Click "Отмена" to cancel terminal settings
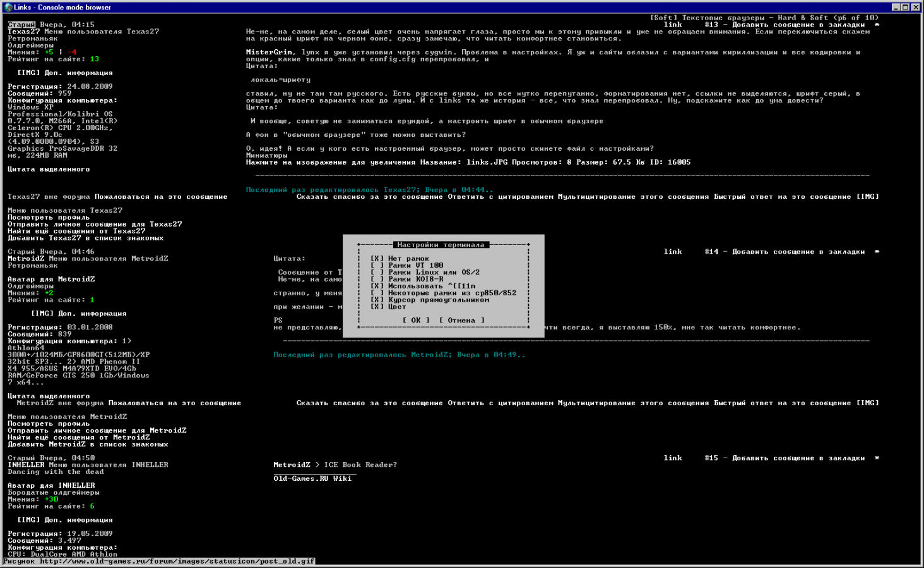The image size is (924, 568). [462, 321]
